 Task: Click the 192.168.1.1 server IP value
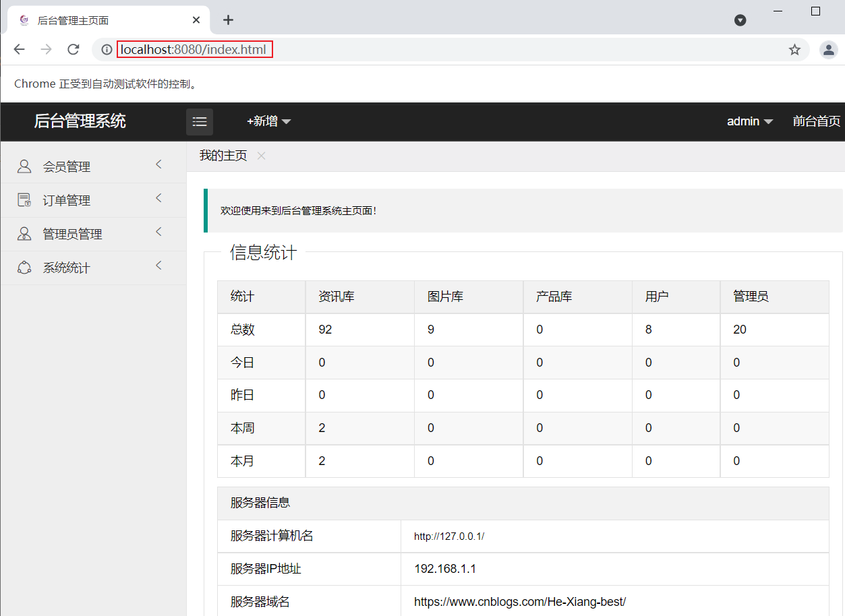tap(445, 569)
